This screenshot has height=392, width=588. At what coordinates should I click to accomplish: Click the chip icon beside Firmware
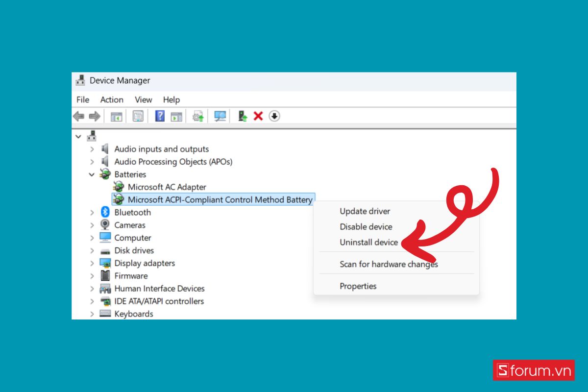coord(105,276)
